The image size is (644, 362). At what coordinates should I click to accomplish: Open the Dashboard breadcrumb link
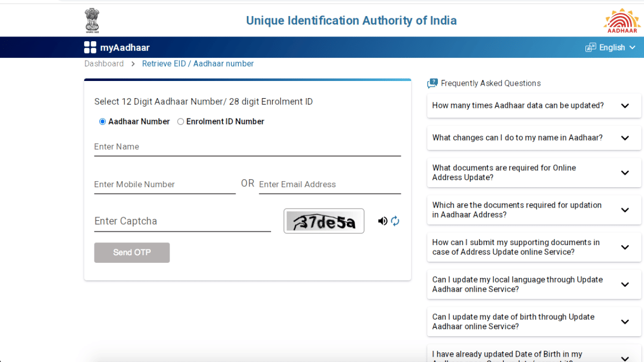pos(104,63)
